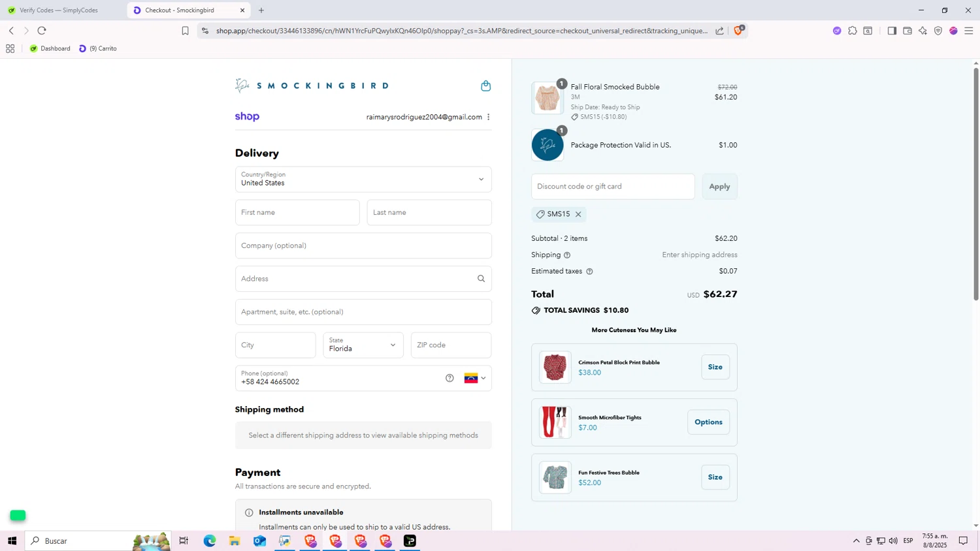980x551 pixels.
Task: Click Fun Festive Trees Bubble thumbnail
Action: 555,477
